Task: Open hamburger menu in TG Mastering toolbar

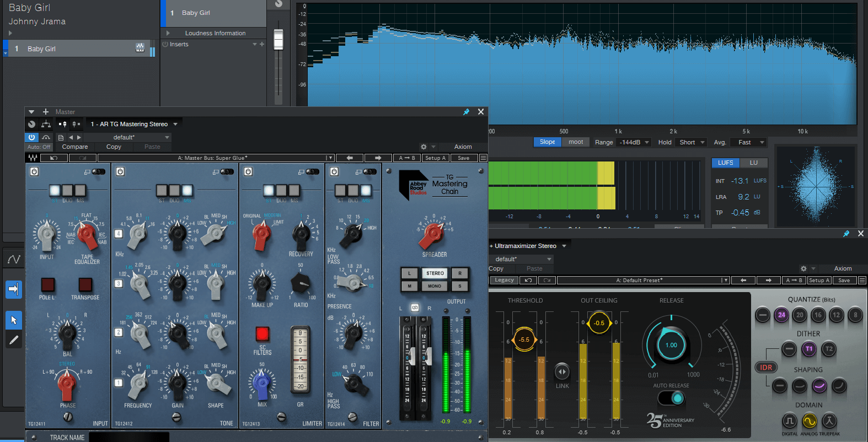Action: point(483,158)
